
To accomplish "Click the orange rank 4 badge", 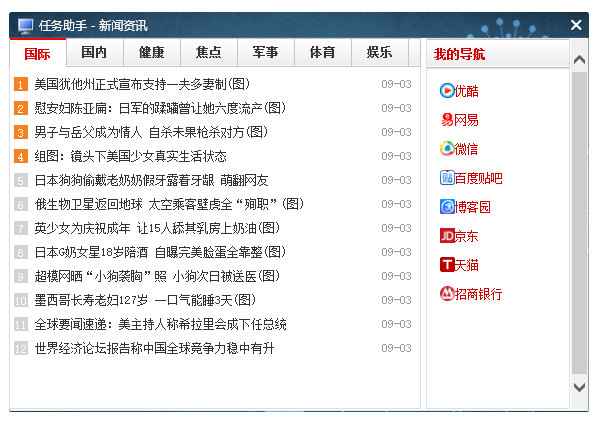I will [x=21, y=156].
